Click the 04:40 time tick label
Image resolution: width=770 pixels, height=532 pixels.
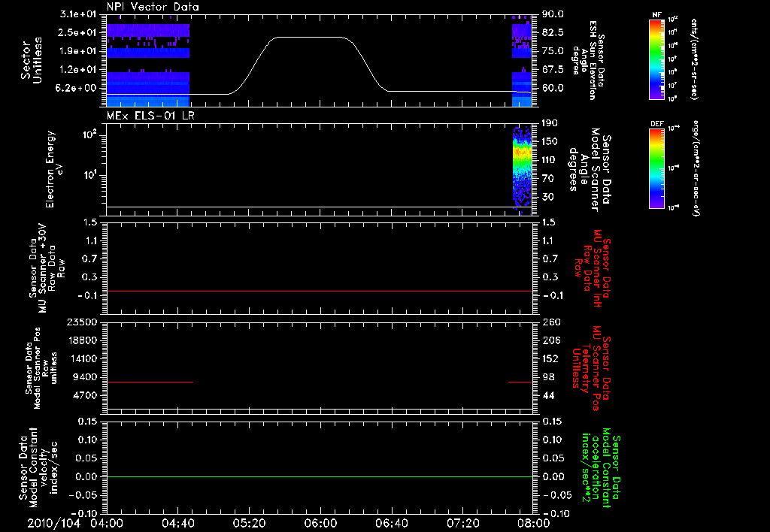pyautogui.click(x=177, y=523)
